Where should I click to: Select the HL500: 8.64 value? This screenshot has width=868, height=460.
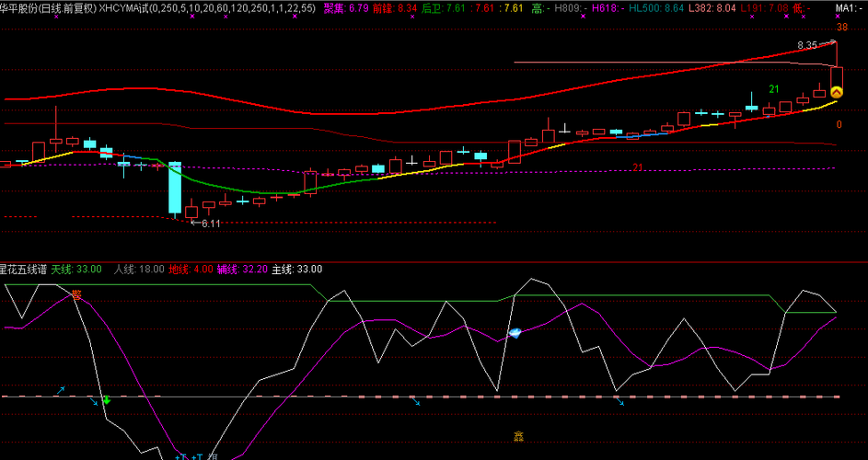point(656,7)
